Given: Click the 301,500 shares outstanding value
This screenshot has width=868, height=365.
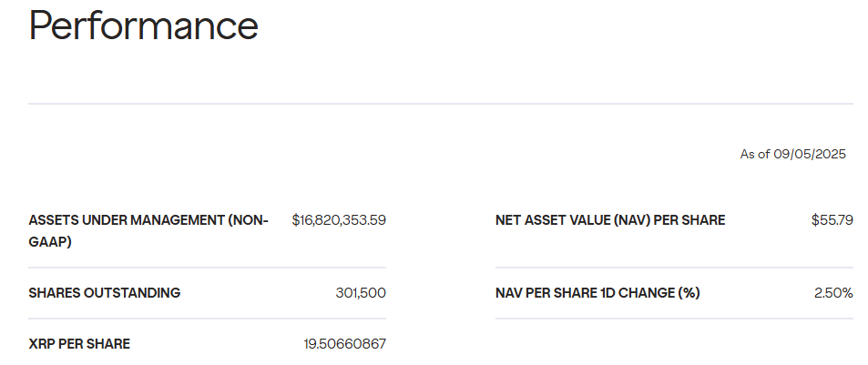Looking at the screenshot, I should click(x=361, y=293).
